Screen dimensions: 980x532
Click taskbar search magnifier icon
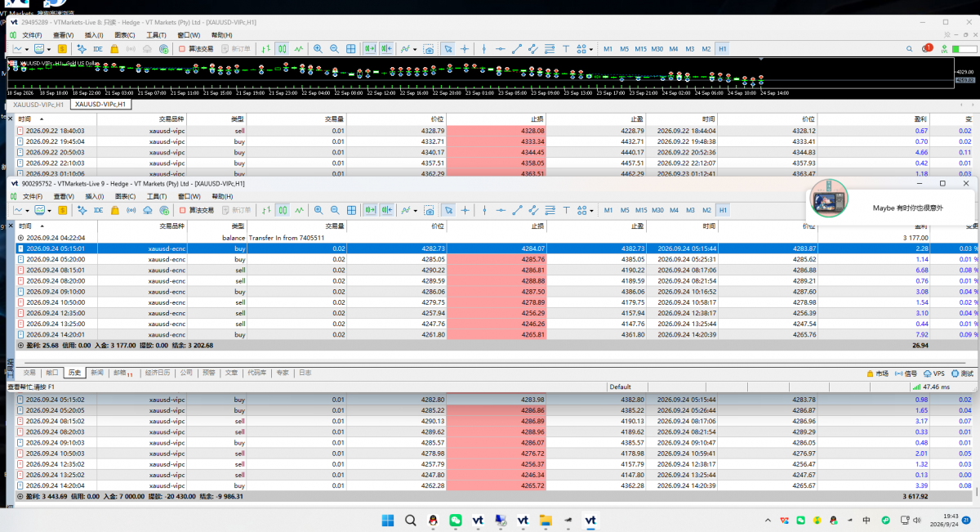click(410, 520)
